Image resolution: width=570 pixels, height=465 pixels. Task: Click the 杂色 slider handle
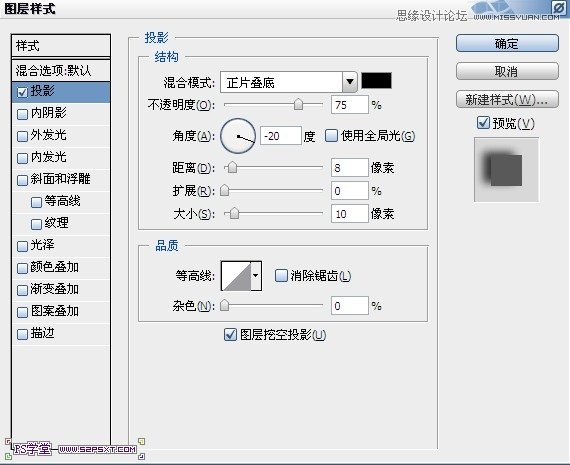tap(225, 305)
